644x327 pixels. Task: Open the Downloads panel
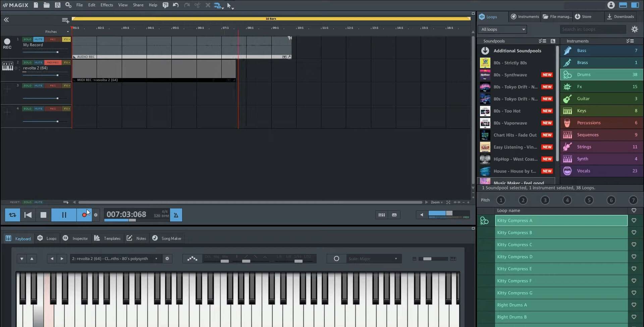coord(621,16)
